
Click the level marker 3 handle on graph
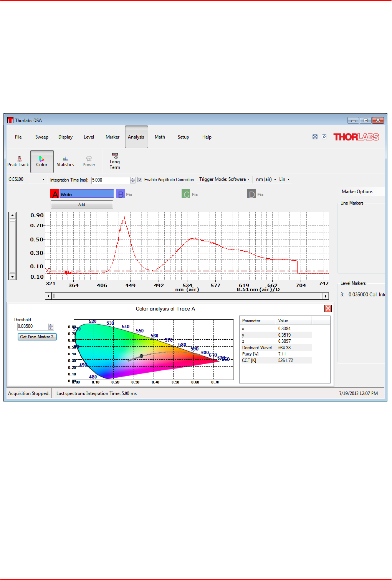[x=48, y=270]
